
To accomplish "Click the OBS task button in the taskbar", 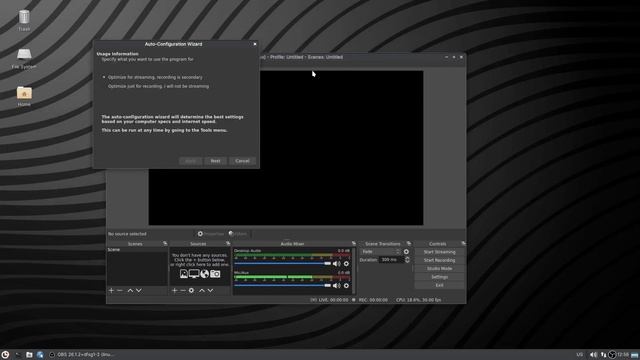I will coord(82,355).
